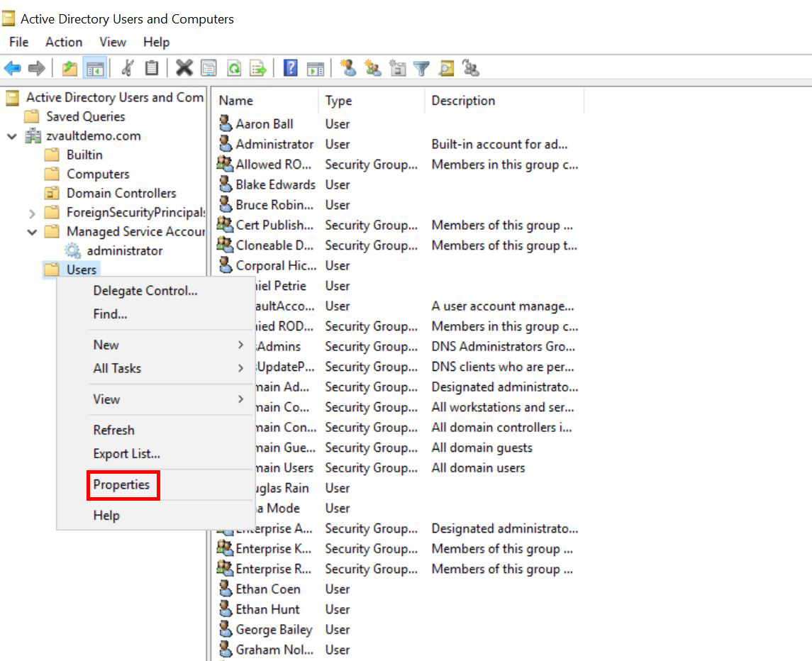The width and height of the screenshot is (812, 661).
Task: Click the Refresh toolbar icon
Action: [234, 68]
